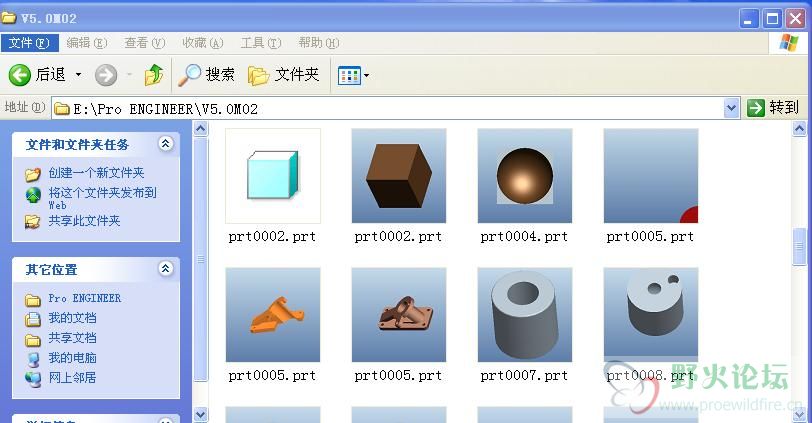The width and height of the screenshot is (812, 423).
Task: Collapse the Other Places (其它位置) panel
Action: tap(166, 268)
